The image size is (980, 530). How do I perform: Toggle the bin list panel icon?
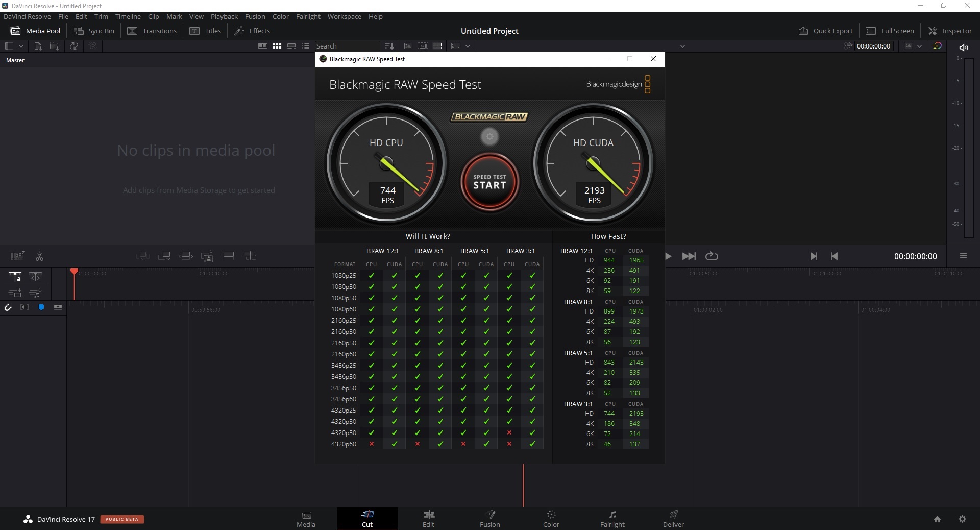coord(9,46)
